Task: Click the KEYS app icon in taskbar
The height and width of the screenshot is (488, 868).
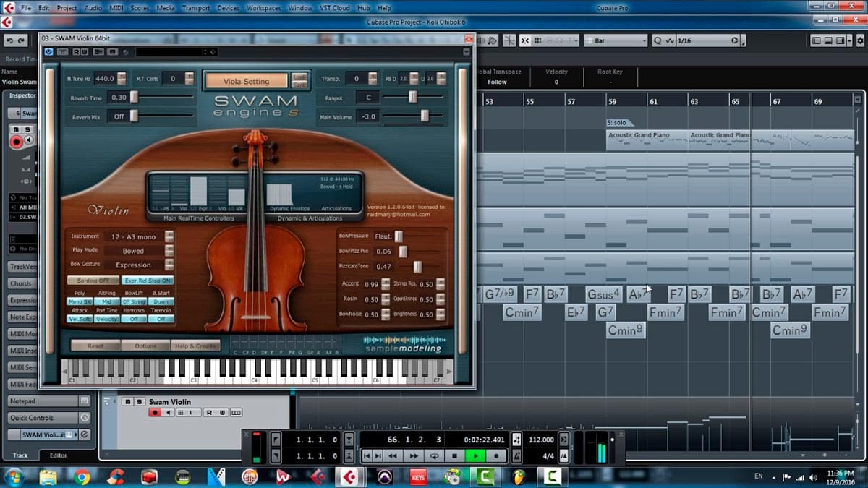Action: click(419, 477)
